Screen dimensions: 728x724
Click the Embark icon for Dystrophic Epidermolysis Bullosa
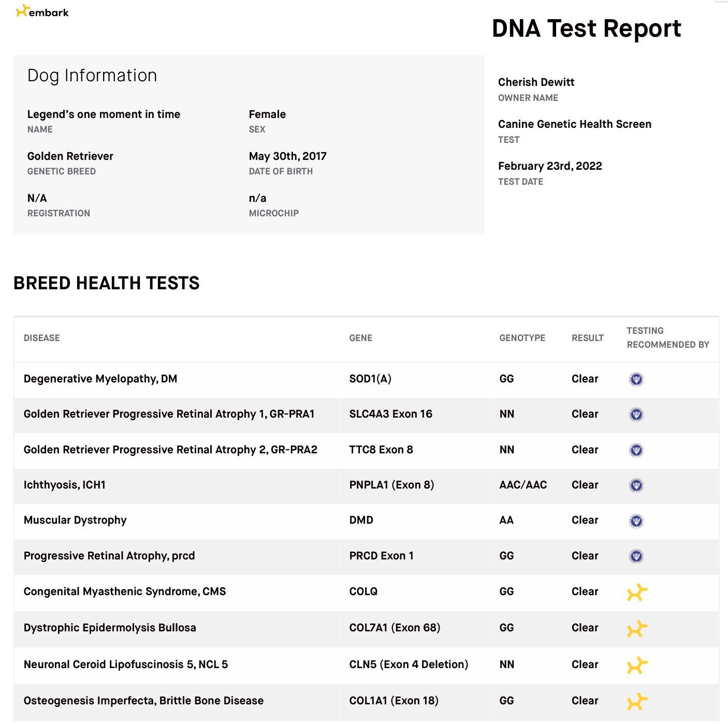click(637, 628)
